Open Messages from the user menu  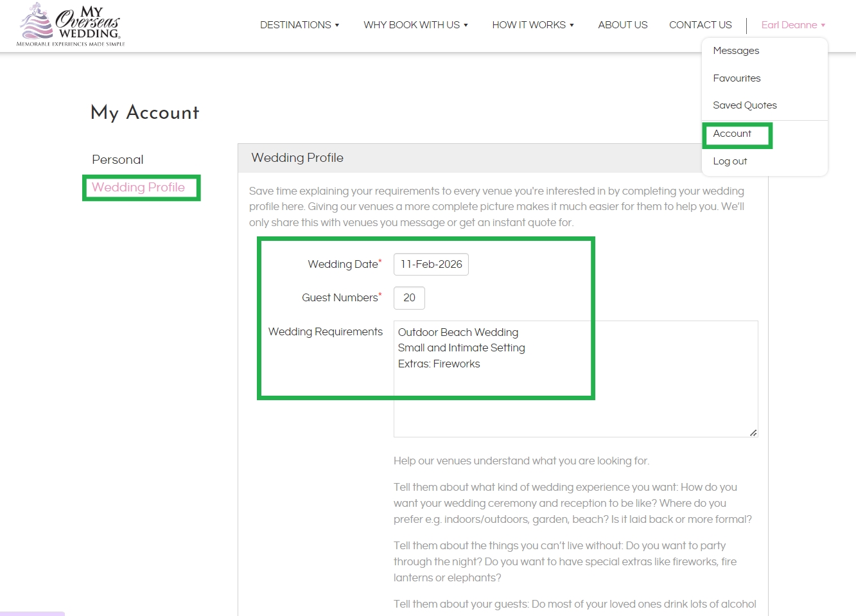736,51
